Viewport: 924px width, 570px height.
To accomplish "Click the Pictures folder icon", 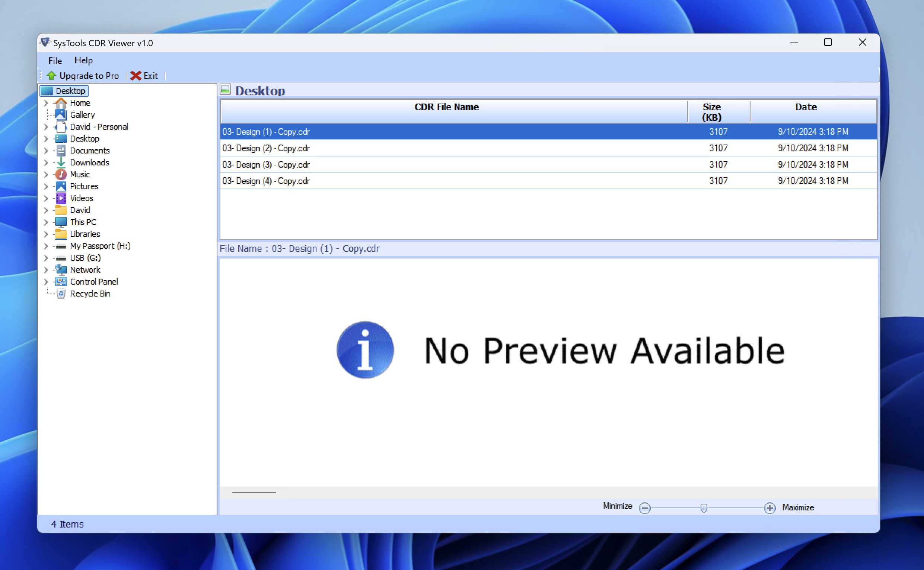I will pos(61,186).
